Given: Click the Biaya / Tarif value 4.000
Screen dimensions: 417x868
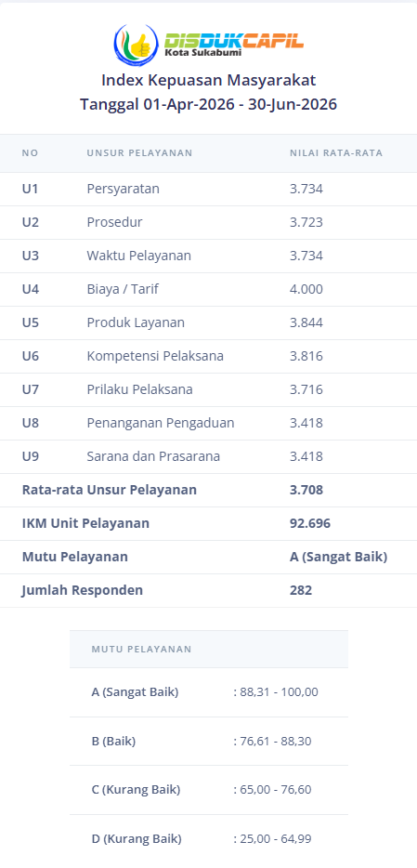Looking at the screenshot, I should [x=306, y=289].
